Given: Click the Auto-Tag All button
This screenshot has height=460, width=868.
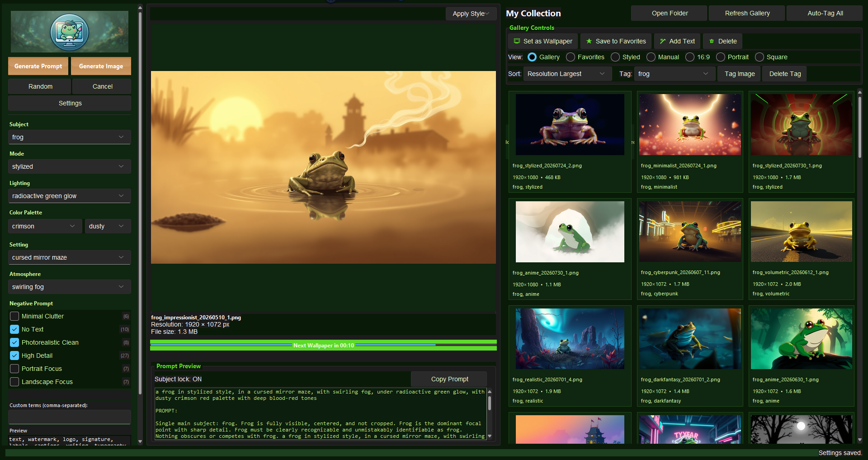Looking at the screenshot, I should [x=825, y=13].
